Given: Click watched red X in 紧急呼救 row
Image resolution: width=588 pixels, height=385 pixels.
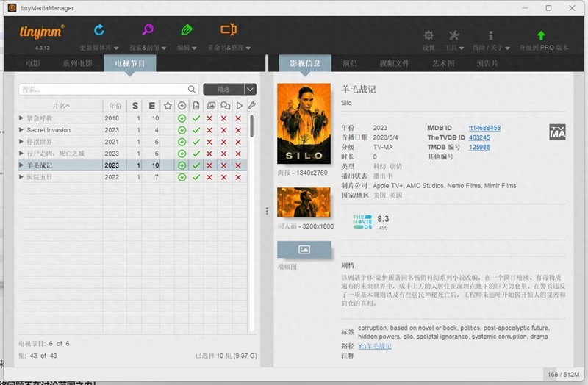Looking at the screenshot, I should 238,118.
